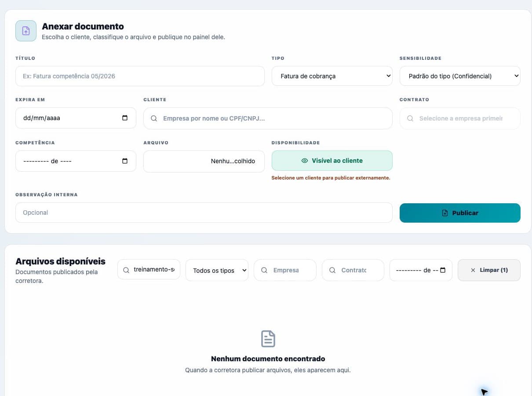This screenshot has width=532, height=396.
Task: Click the X icon on Limpar button
Action: coord(473,270)
